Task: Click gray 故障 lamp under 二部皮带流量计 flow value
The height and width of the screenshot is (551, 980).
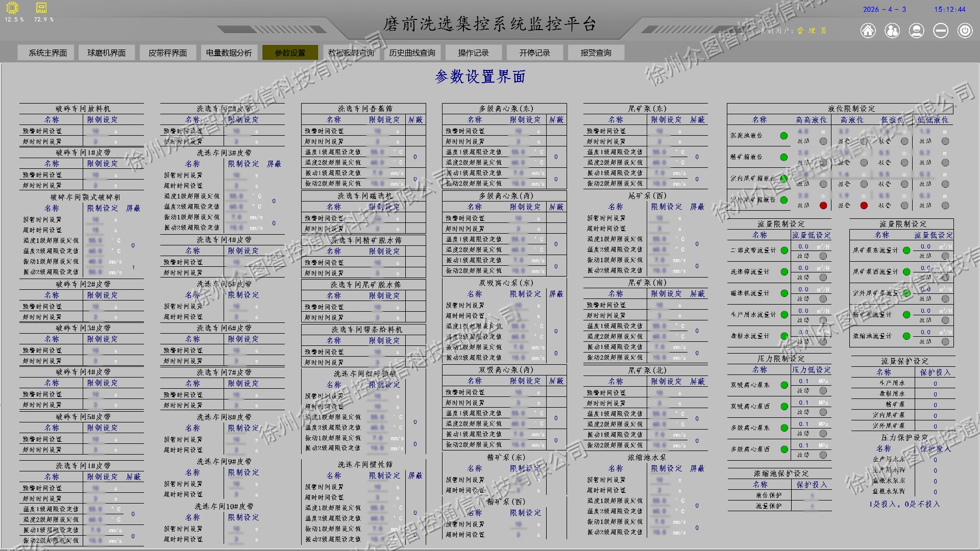Action: coord(823,256)
